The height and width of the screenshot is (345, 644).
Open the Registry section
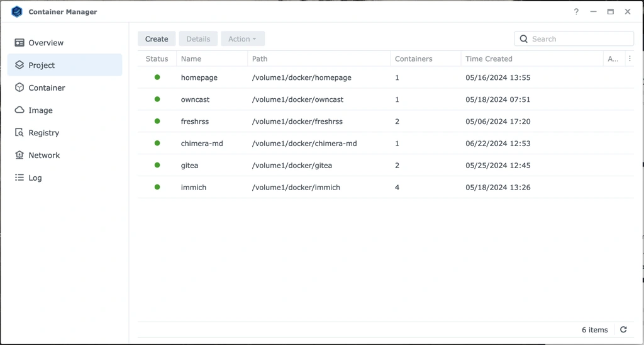65,132
